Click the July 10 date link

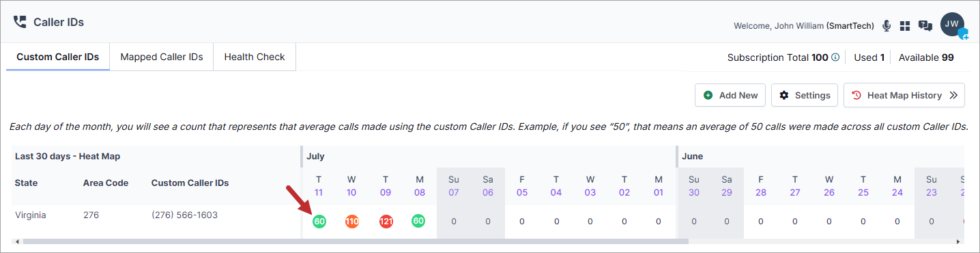tap(351, 192)
